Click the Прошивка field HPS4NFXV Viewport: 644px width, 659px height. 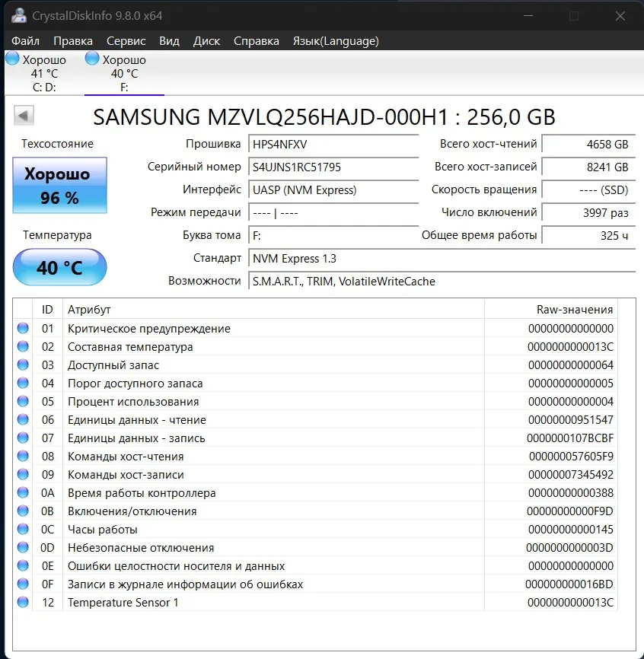(333, 144)
